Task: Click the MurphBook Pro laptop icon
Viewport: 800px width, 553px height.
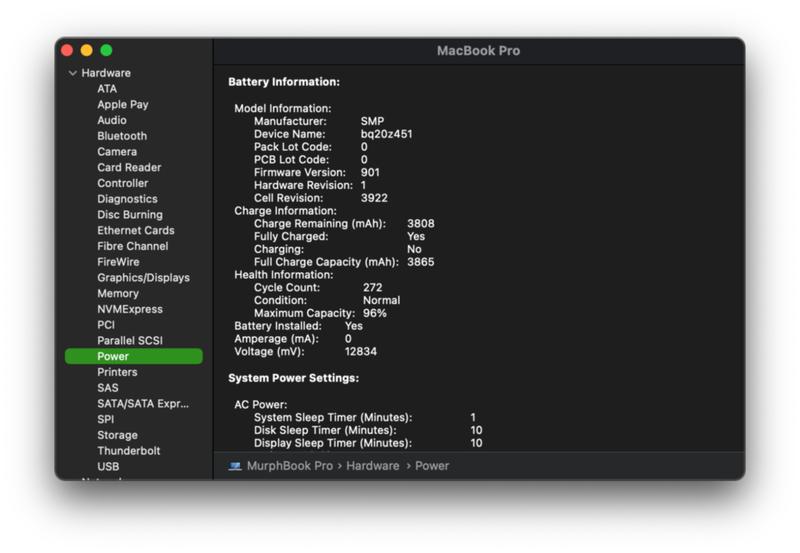Action: point(235,466)
